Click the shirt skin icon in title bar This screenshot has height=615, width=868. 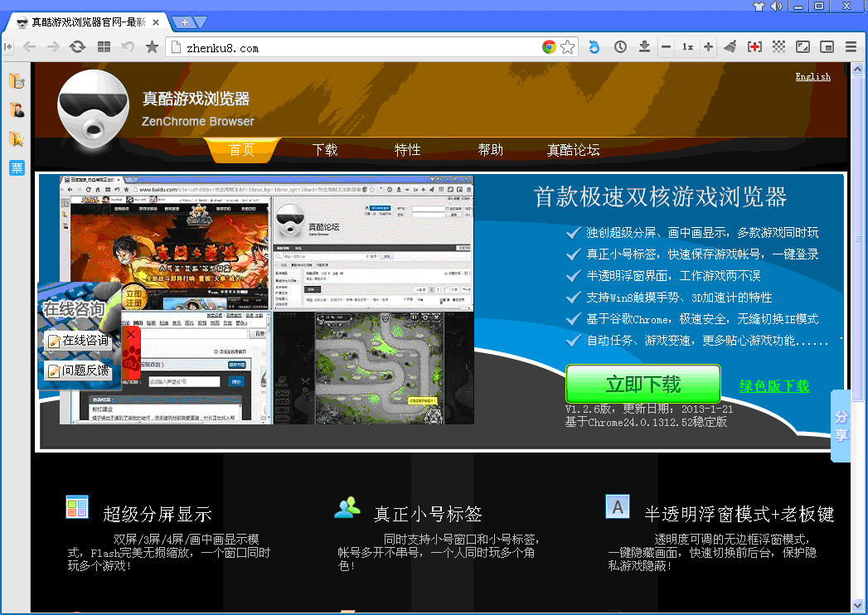coord(759,7)
